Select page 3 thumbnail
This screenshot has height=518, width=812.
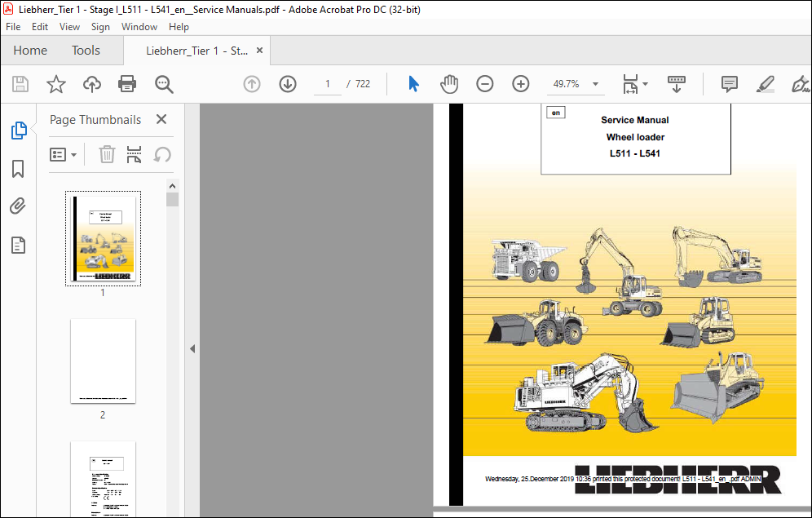[x=103, y=479]
